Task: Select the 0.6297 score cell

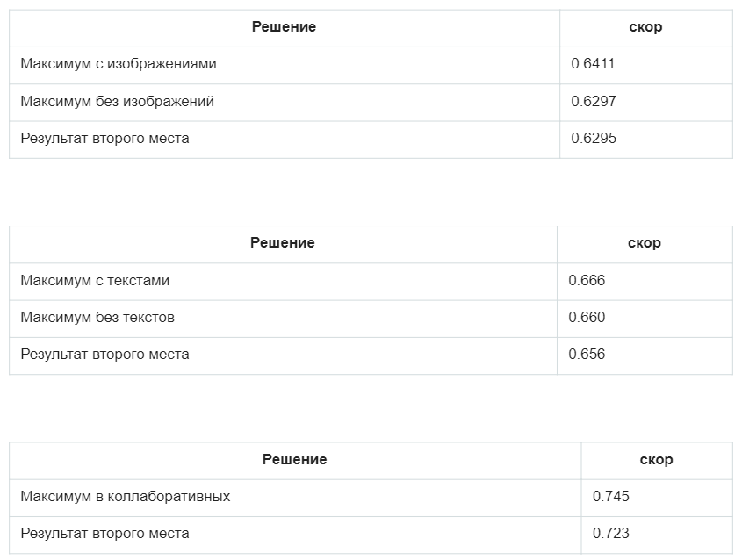Action: coord(594,101)
